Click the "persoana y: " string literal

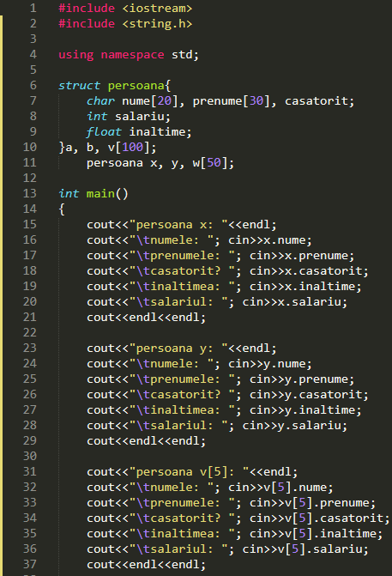click(x=178, y=348)
